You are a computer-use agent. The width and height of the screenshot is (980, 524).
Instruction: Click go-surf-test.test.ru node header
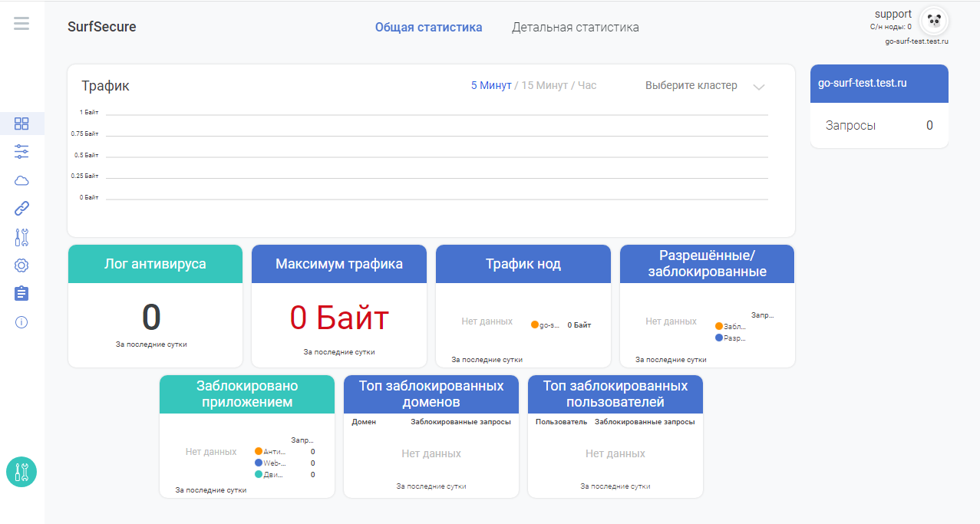[x=879, y=83]
